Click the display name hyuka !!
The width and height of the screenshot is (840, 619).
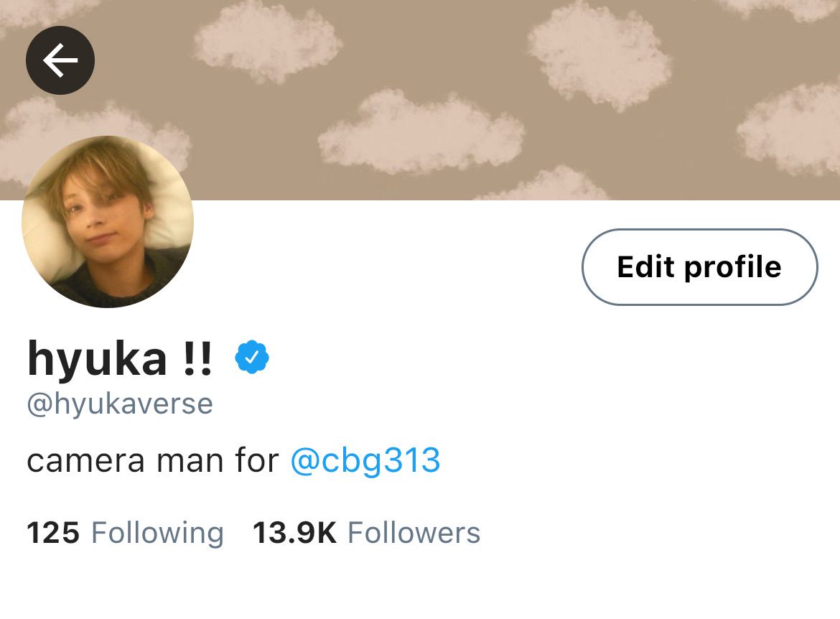(120, 358)
